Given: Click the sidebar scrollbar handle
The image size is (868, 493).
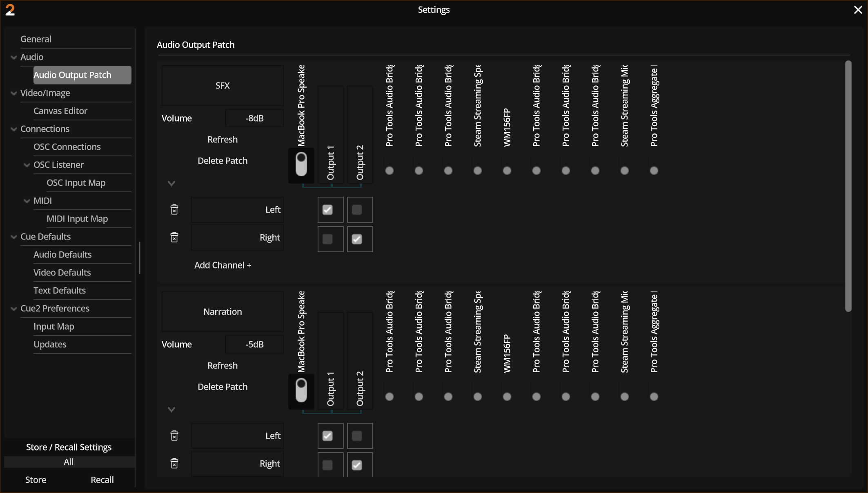Looking at the screenshot, I should click(140, 258).
